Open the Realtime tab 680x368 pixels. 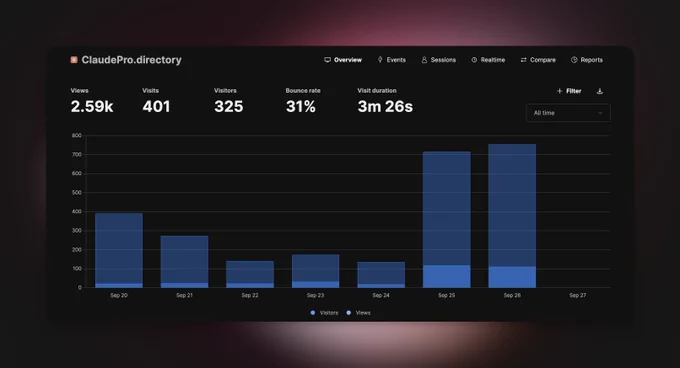point(488,60)
